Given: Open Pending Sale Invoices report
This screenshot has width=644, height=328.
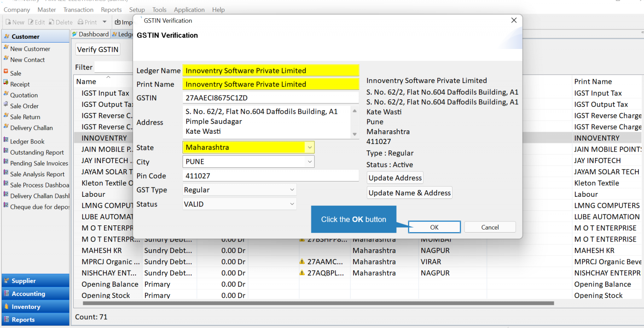Looking at the screenshot, I should tap(39, 163).
